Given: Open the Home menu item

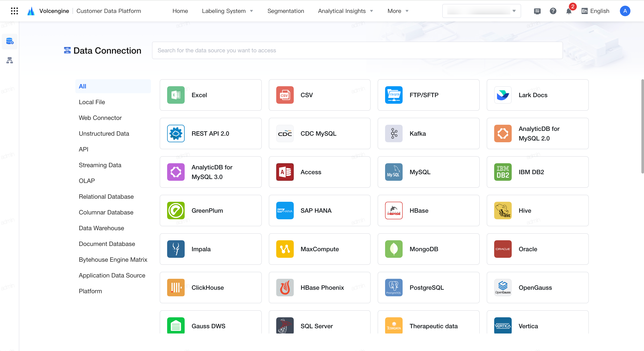Looking at the screenshot, I should pyautogui.click(x=180, y=11).
